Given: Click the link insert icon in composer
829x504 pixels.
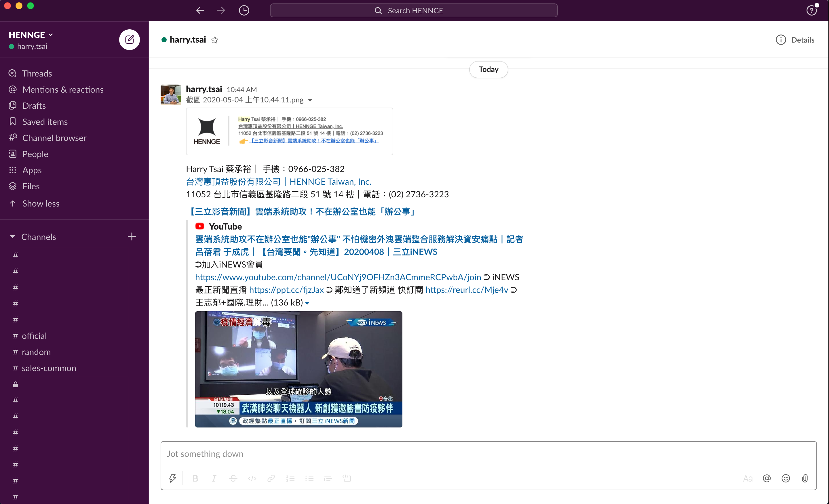Looking at the screenshot, I should tap(271, 479).
